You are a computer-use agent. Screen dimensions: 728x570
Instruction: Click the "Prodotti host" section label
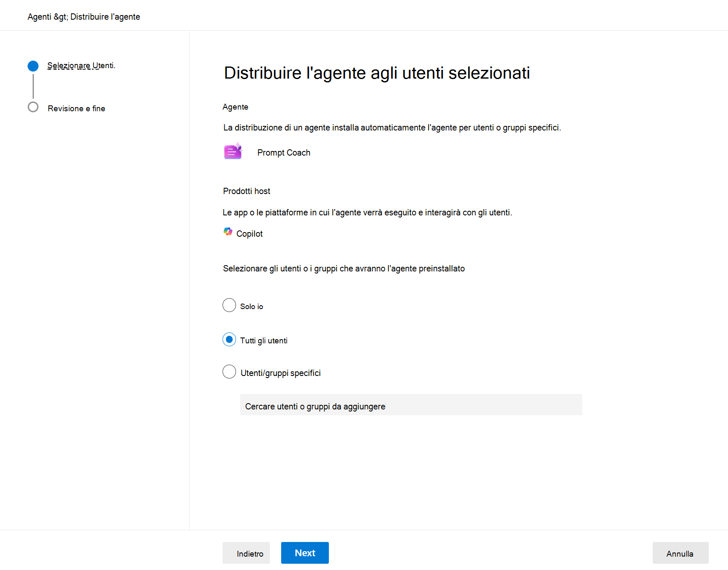246,191
